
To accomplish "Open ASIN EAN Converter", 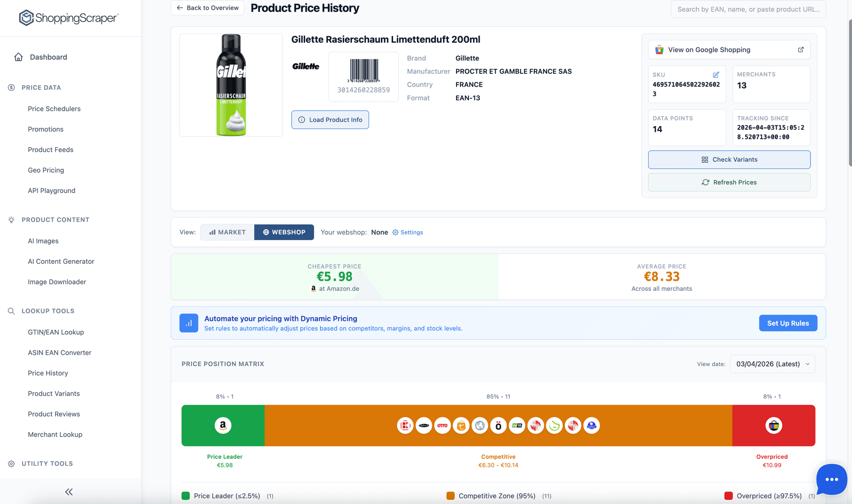I will pyautogui.click(x=59, y=352).
